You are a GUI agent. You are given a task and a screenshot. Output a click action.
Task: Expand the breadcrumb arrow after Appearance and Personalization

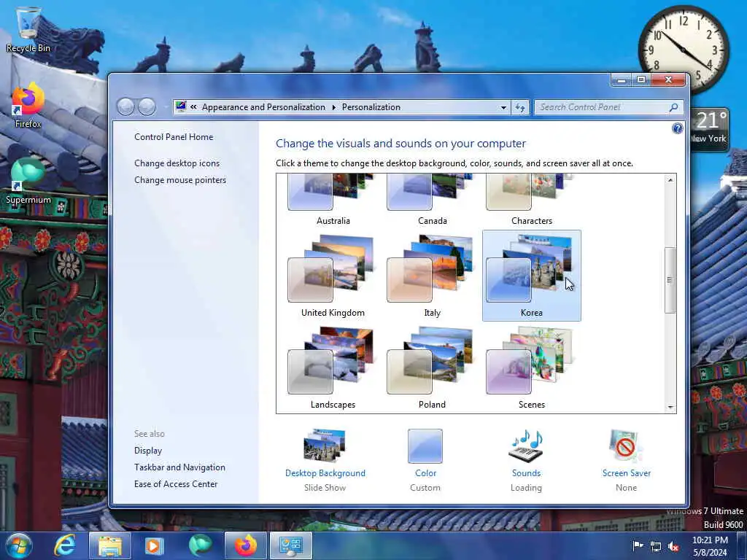[333, 107]
